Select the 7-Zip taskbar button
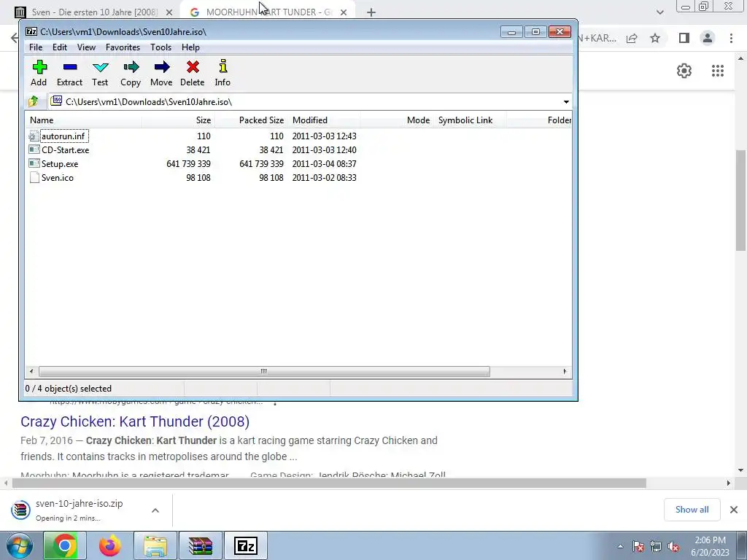The image size is (747, 560). 246,545
